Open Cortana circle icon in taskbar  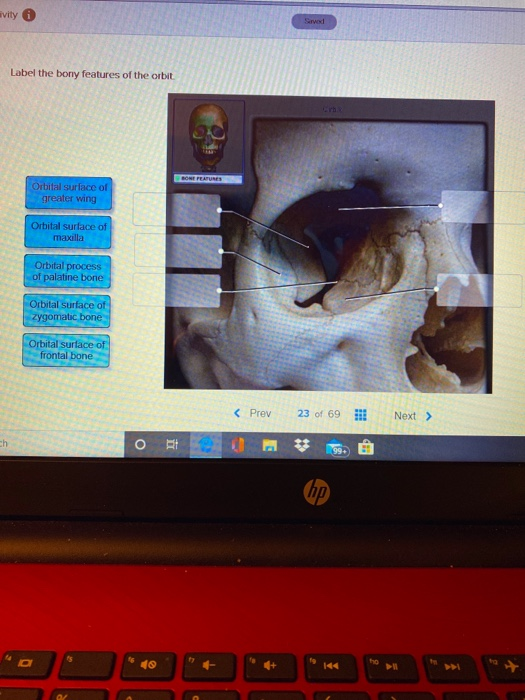point(140,445)
